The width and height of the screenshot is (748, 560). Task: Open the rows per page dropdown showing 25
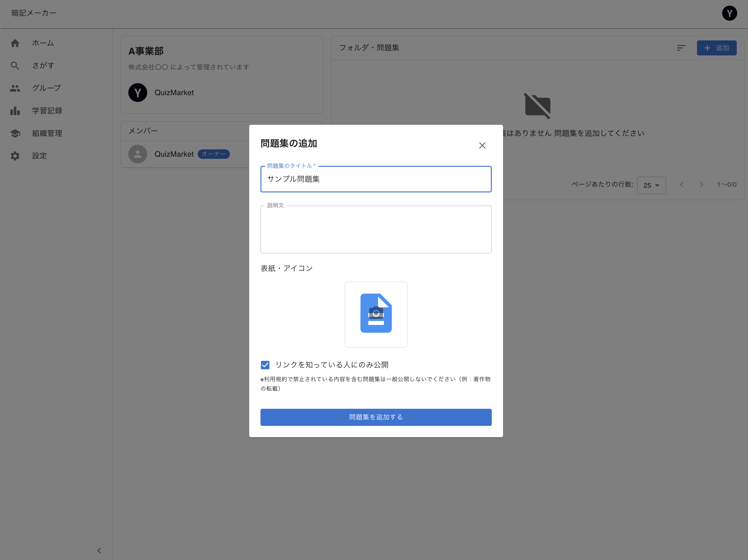pyautogui.click(x=651, y=185)
